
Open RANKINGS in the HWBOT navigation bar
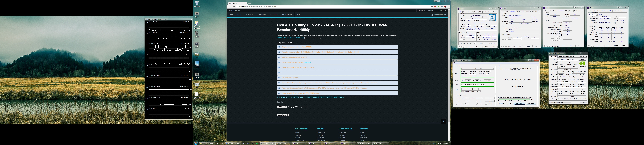[x=262, y=15]
